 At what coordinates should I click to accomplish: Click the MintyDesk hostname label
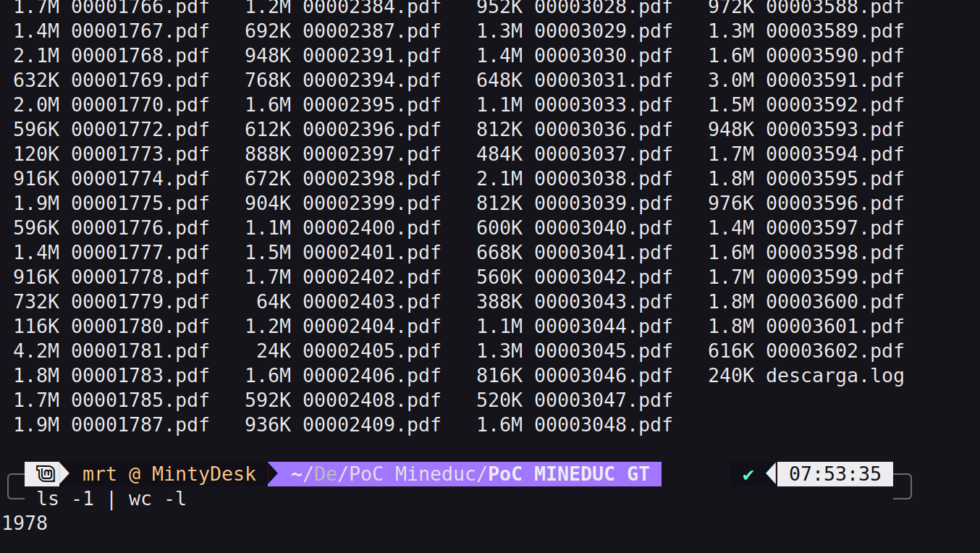point(203,474)
